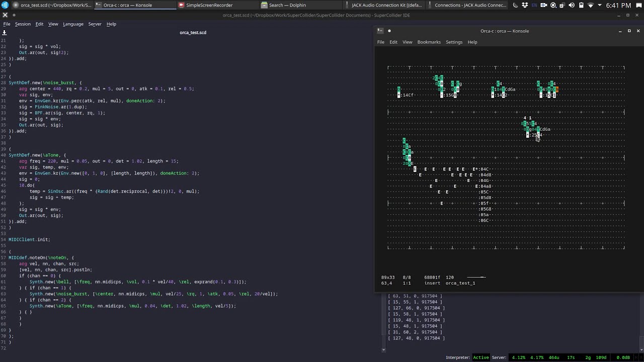The image size is (644, 362).
Task: Open the Wi-Fi network tray icon
Action: click(591, 5)
